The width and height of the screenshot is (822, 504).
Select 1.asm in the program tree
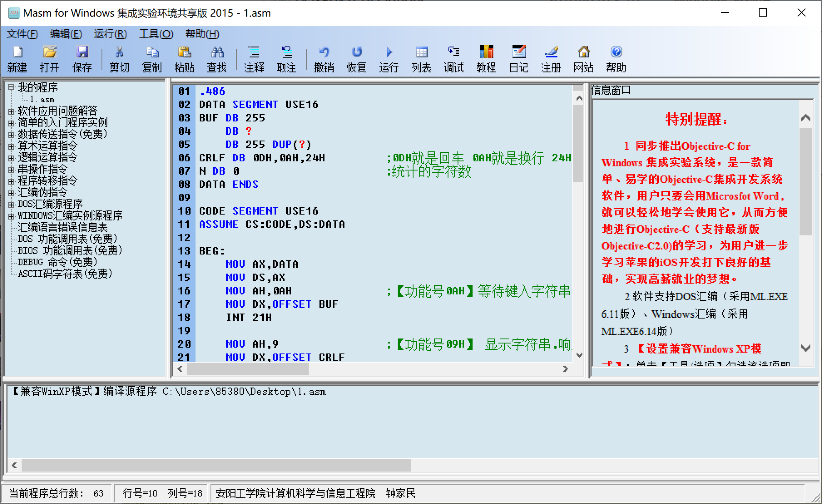coord(42,100)
